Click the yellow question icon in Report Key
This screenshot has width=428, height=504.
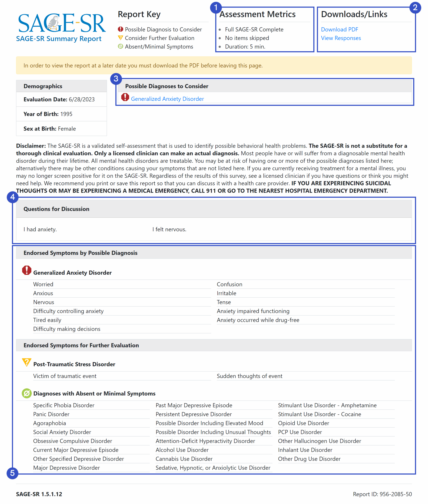click(x=120, y=38)
